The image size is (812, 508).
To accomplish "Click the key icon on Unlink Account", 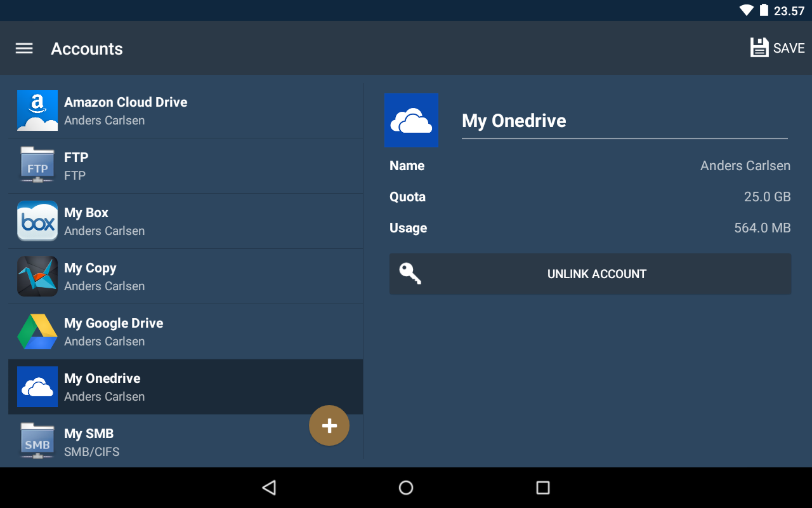I will click(410, 274).
